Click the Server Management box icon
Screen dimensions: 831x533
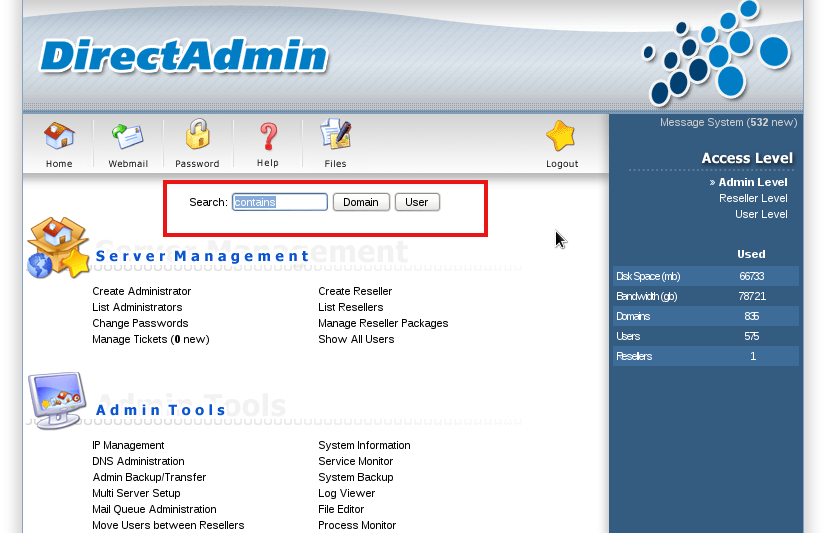tap(58, 247)
